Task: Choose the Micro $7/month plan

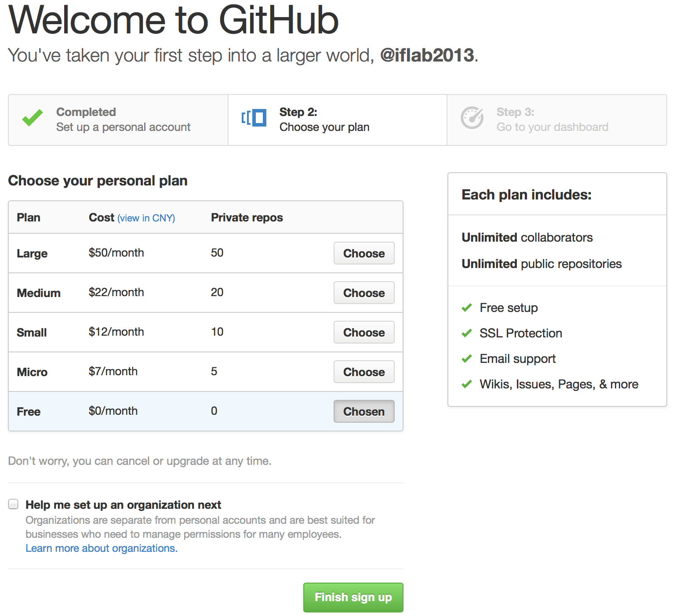Action: tap(364, 372)
